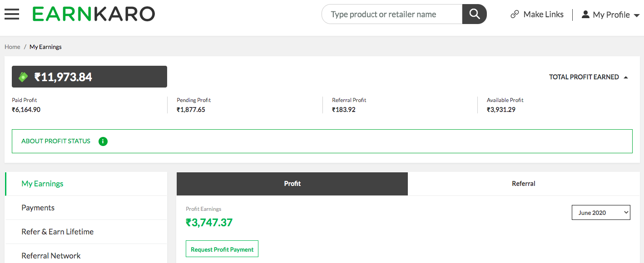Click the Home breadcrumb link
The height and width of the screenshot is (263, 644).
[x=12, y=47]
